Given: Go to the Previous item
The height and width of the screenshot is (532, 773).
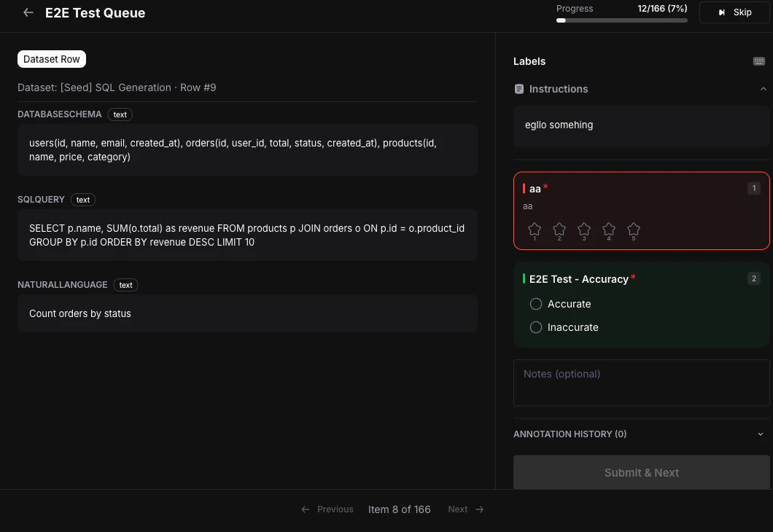Looking at the screenshot, I should (327, 509).
